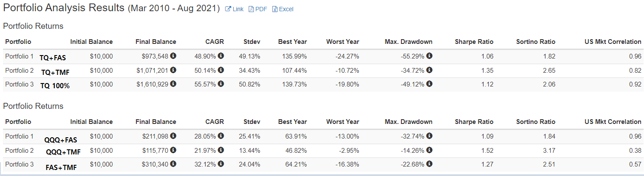Click info icon beside -22.68% max drawdown
Screen dimensions: 644x176
point(429,164)
